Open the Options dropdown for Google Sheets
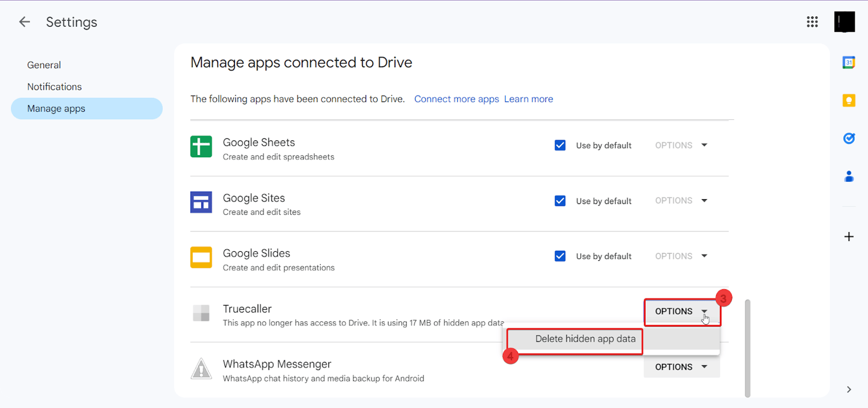868x408 pixels. click(x=681, y=145)
